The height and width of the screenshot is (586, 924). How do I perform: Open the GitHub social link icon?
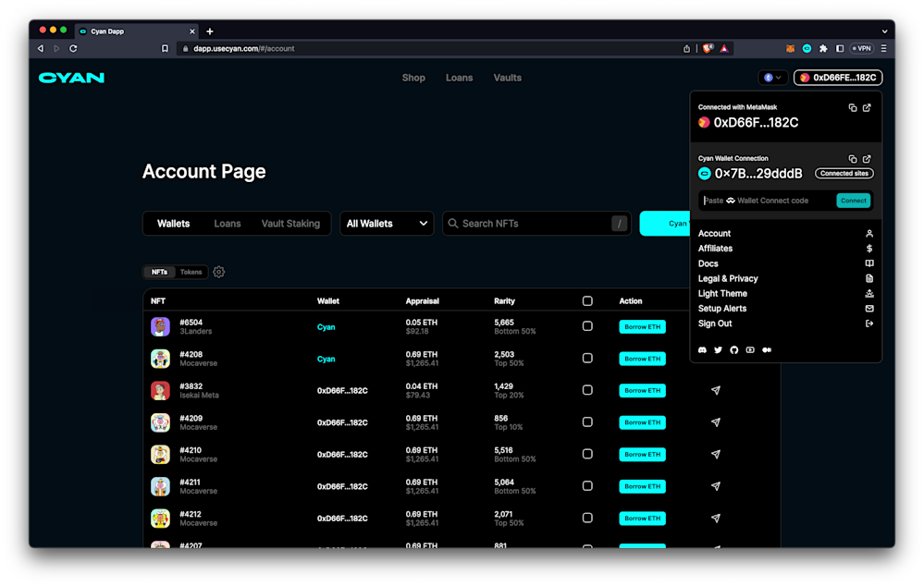pos(733,349)
